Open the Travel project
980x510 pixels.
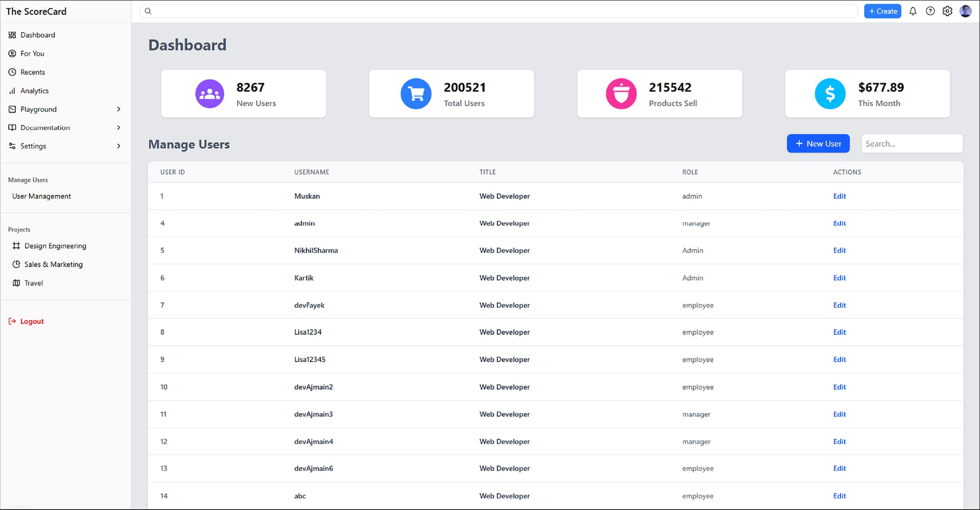pos(34,283)
